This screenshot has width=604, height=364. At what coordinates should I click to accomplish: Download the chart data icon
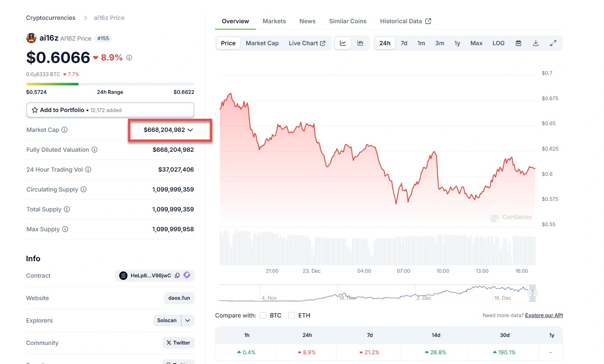(x=536, y=43)
